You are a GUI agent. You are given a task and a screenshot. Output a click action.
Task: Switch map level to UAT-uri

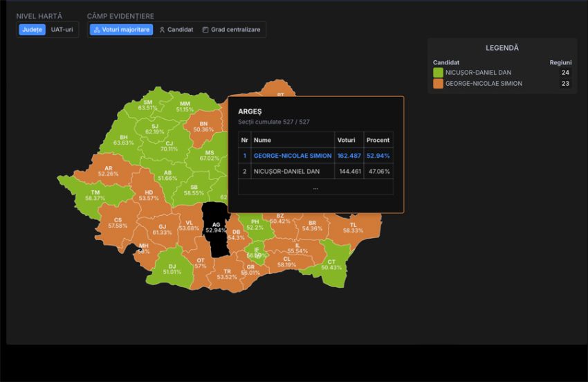62,30
